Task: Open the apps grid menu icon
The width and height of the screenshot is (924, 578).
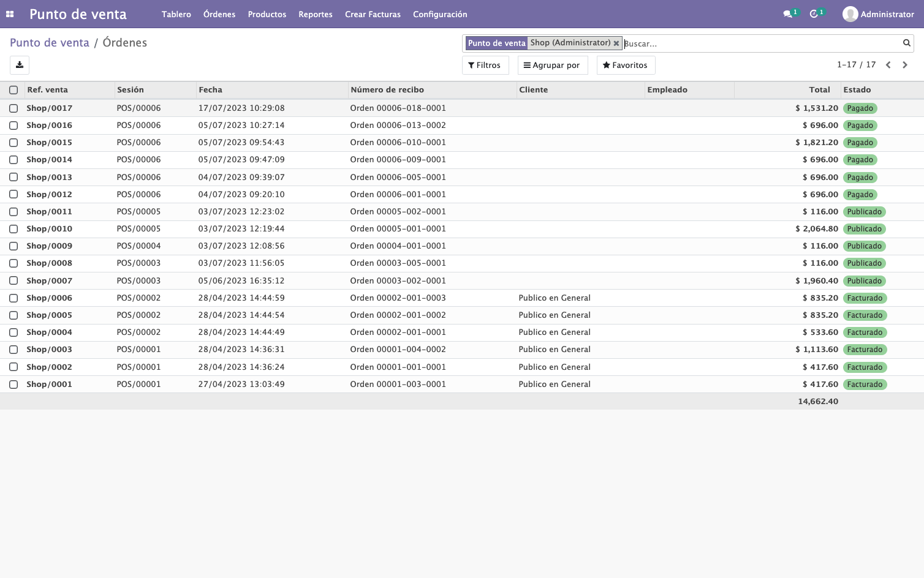Action: pyautogui.click(x=10, y=14)
